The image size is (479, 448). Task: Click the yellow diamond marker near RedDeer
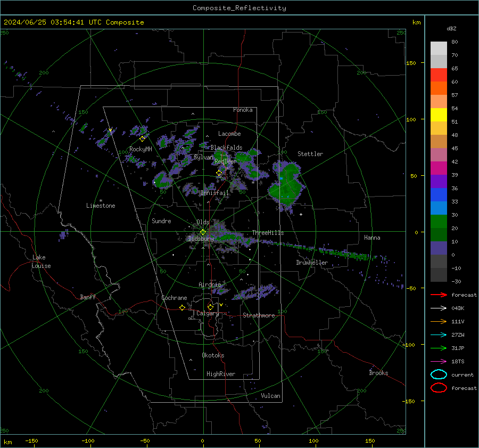pyautogui.click(x=219, y=173)
